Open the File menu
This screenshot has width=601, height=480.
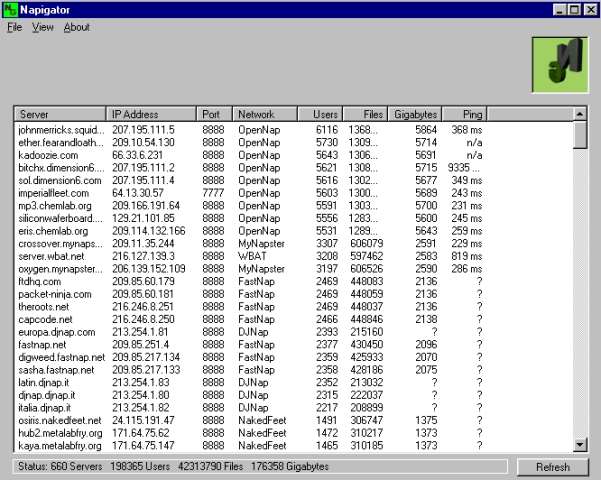click(x=15, y=27)
